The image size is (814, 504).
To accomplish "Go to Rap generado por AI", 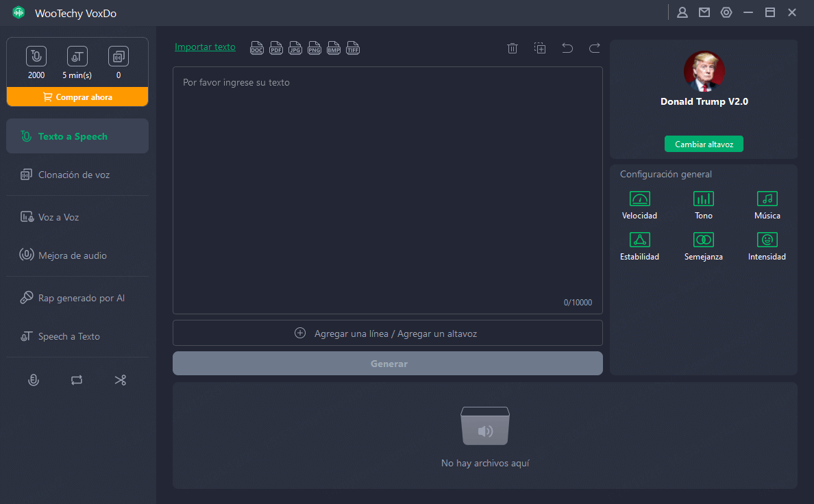I will (x=81, y=298).
